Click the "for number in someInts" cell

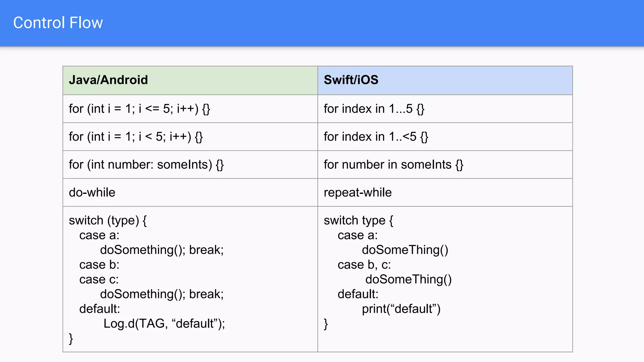[x=393, y=165]
